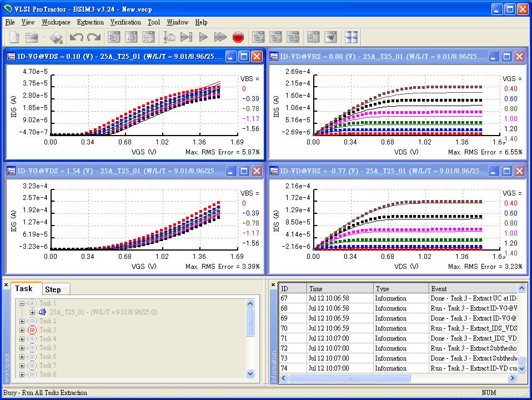Screen dimensions: 532x400
Task: Expand the Task 2 tree node
Action: tap(22, 321)
